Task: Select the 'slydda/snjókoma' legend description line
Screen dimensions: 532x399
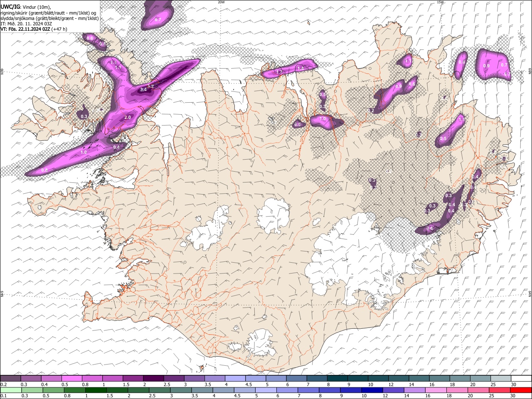Action: pos(49,18)
